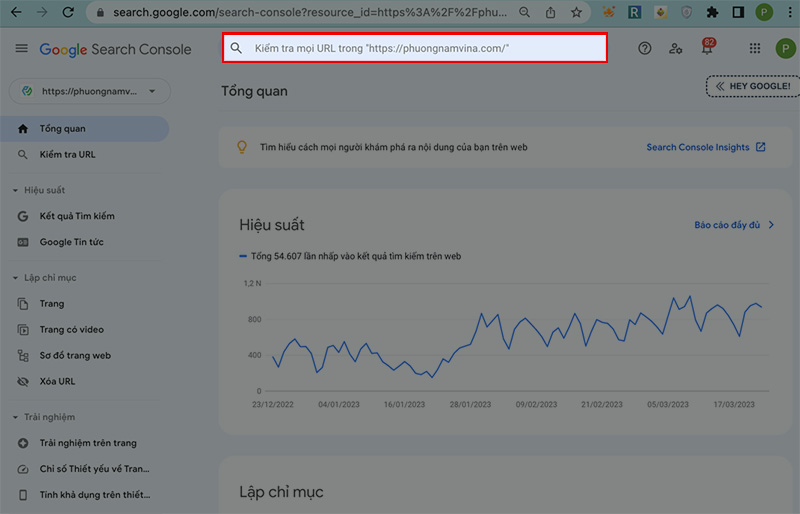Click the browser URL address text

(x=310, y=12)
